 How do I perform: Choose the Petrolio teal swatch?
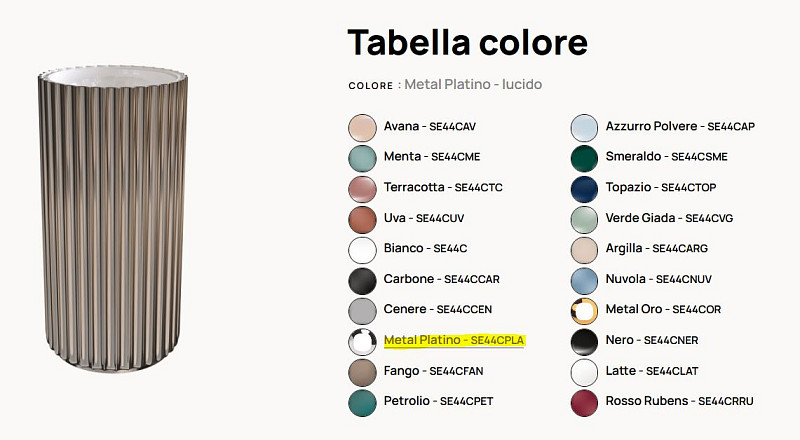[x=362, y=402]
